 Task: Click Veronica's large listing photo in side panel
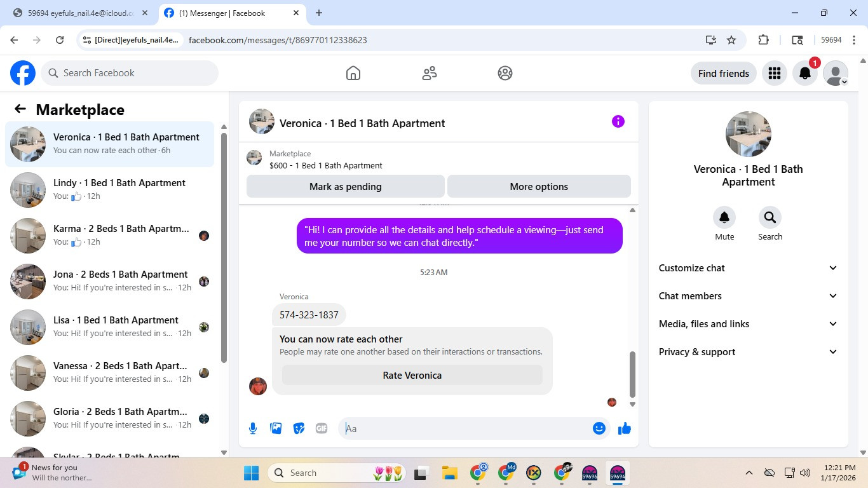click(749, 134)
